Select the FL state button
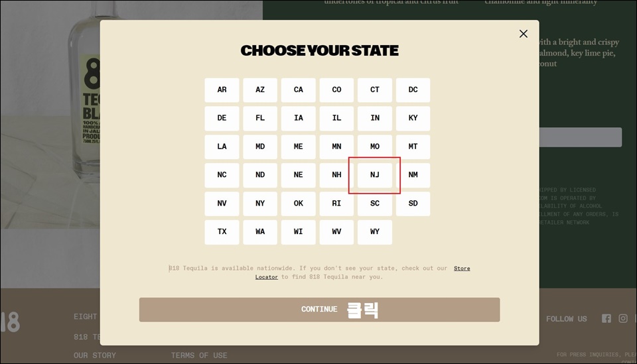This screenshot has width=637, height=364. (260, 119)
